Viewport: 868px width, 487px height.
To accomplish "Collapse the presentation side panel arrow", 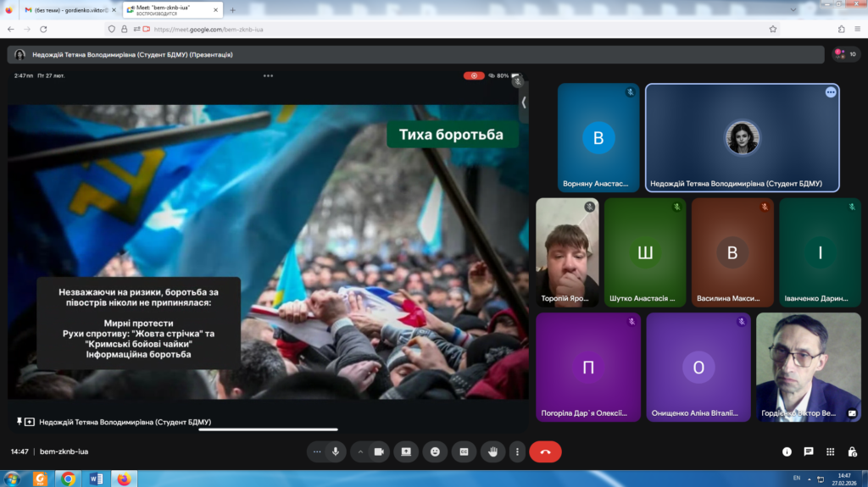I will tap(524, 102).
